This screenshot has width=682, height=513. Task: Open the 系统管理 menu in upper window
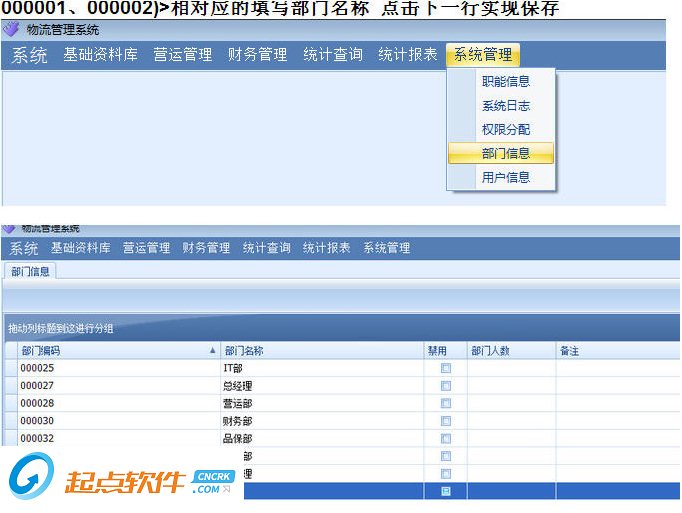click(483, 55)
